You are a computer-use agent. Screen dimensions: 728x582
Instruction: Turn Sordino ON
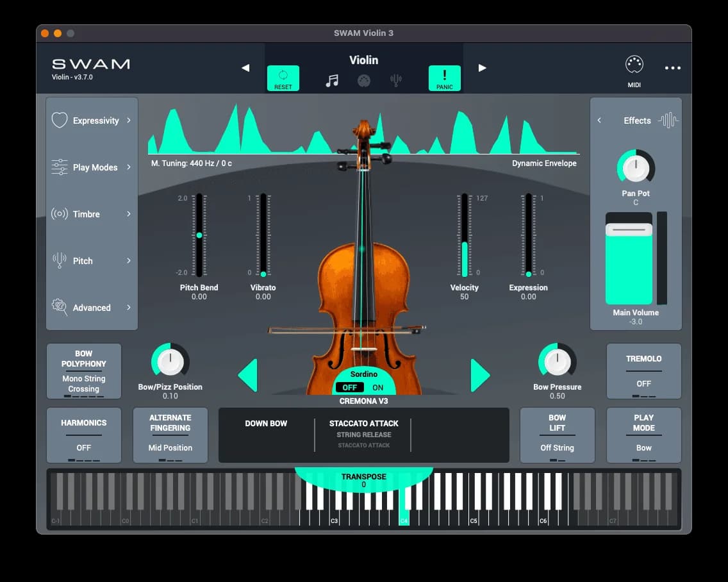pos(377,387)
